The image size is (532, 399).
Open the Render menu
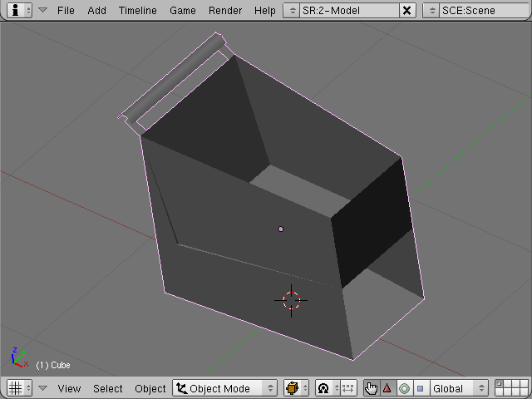(225, 11)
